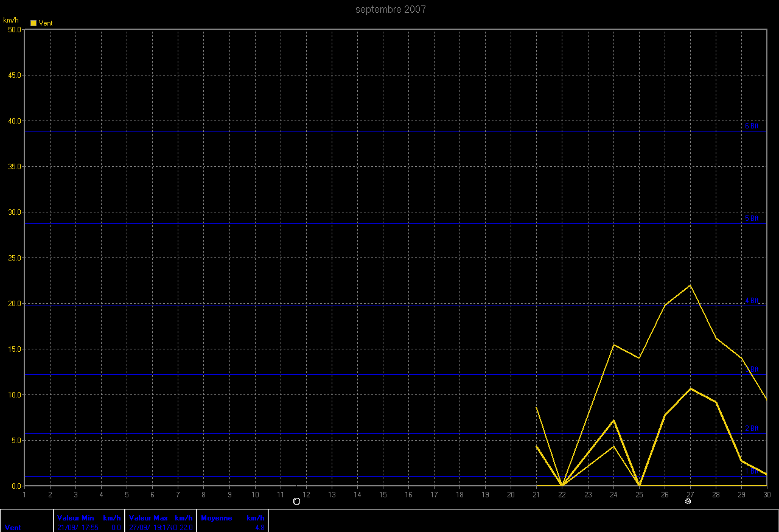Click the 3 Bft Beaufort label
779x532 pixels.
[x=752, y=369]
